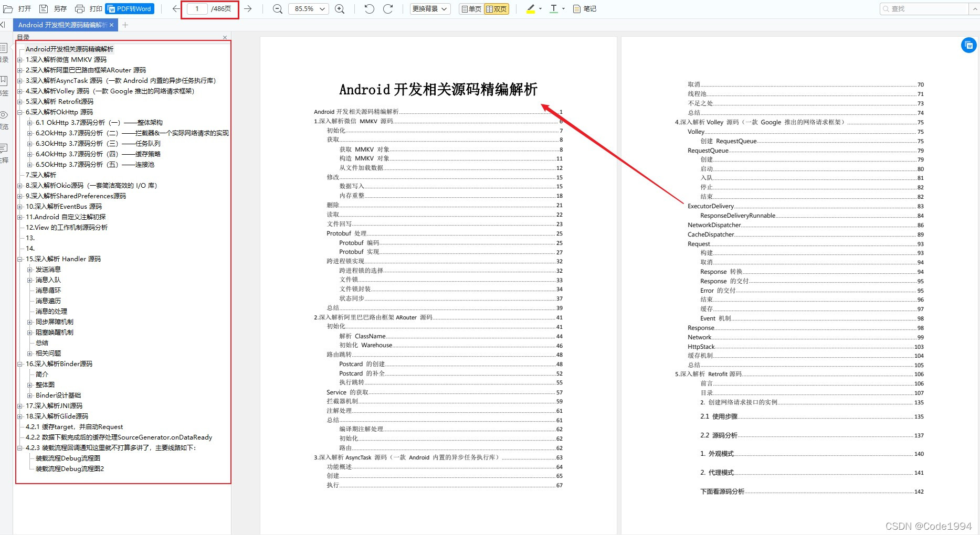Open the 更换背景 dropdown
The image size is (980, 535).
[x=430, y=9]
